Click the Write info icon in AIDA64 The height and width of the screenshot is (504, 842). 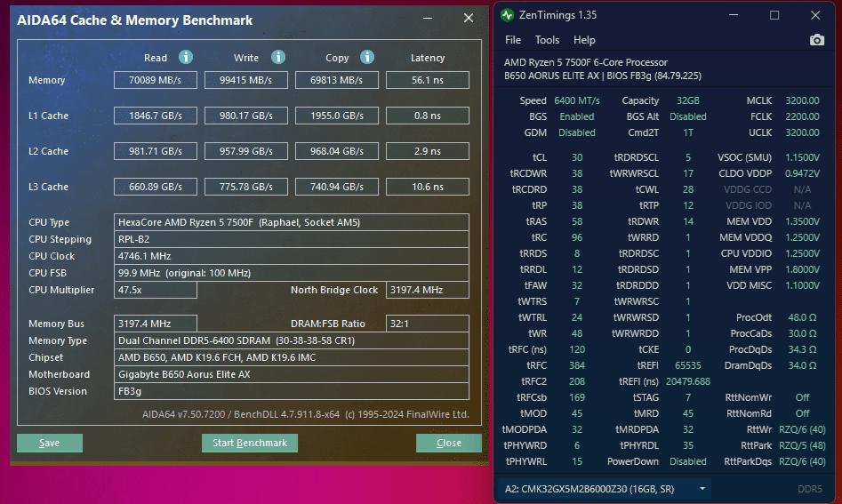coord(278,57)
